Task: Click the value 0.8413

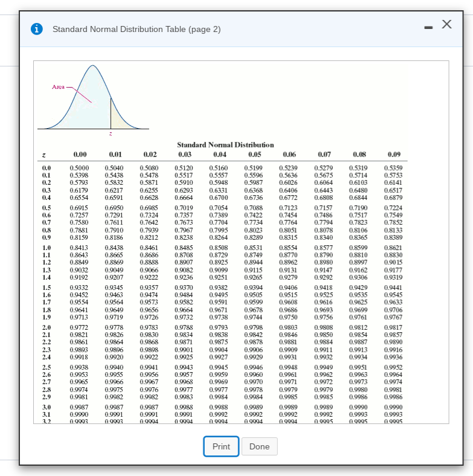Action: [x=79, y=248]
